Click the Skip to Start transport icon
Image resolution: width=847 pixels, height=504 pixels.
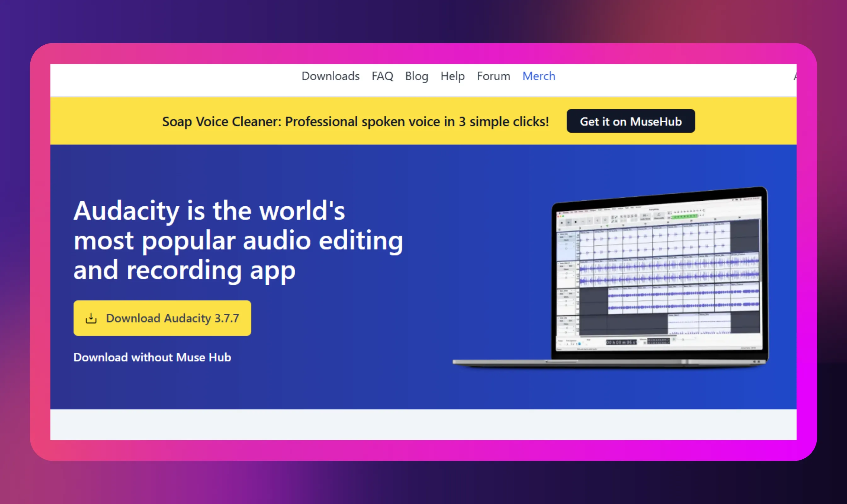583,221
